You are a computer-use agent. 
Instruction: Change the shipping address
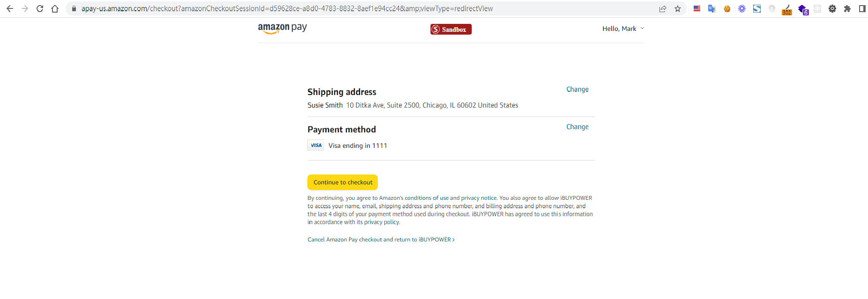pos(577,89)
